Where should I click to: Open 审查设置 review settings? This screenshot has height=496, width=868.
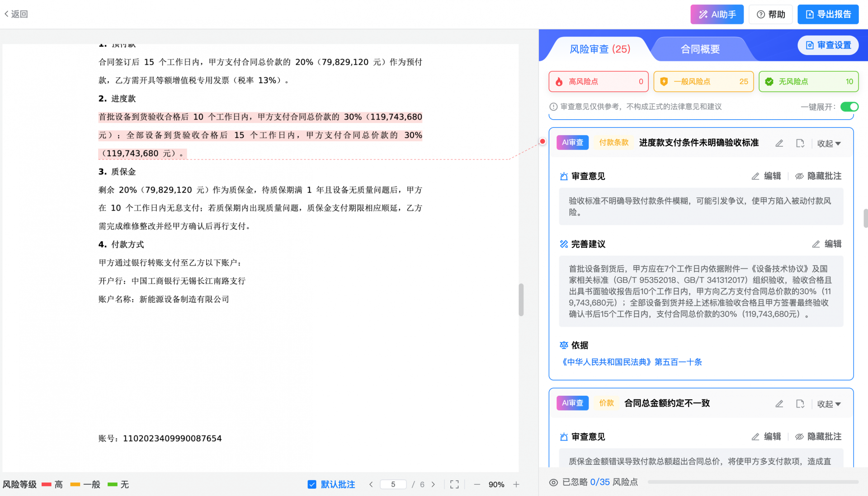point(828,45)
